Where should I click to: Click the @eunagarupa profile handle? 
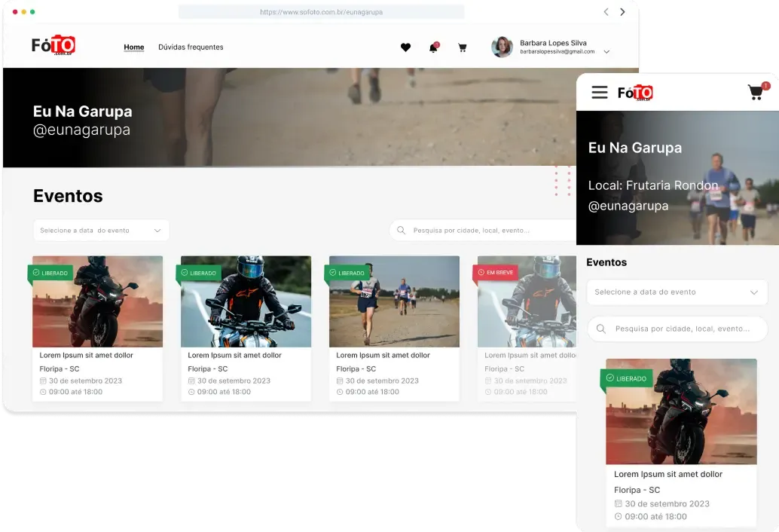click(81, 129)
